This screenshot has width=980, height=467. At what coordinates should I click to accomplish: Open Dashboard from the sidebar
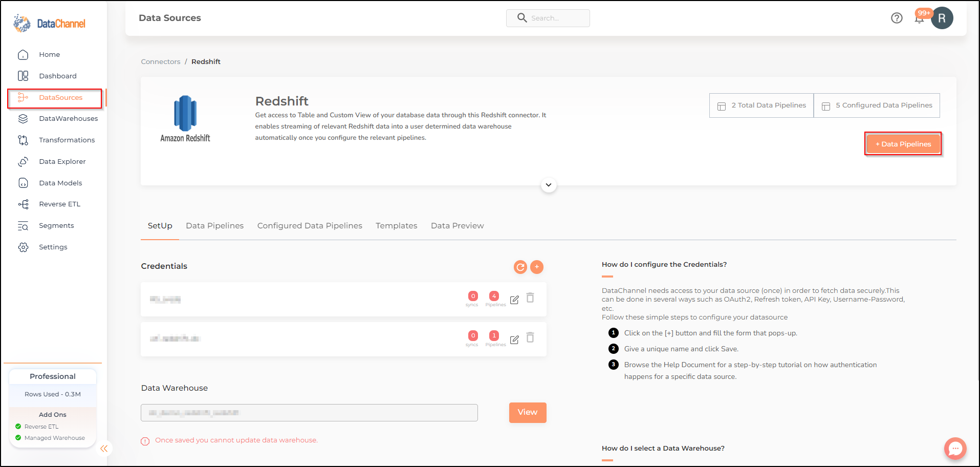[x=58, y=76]
